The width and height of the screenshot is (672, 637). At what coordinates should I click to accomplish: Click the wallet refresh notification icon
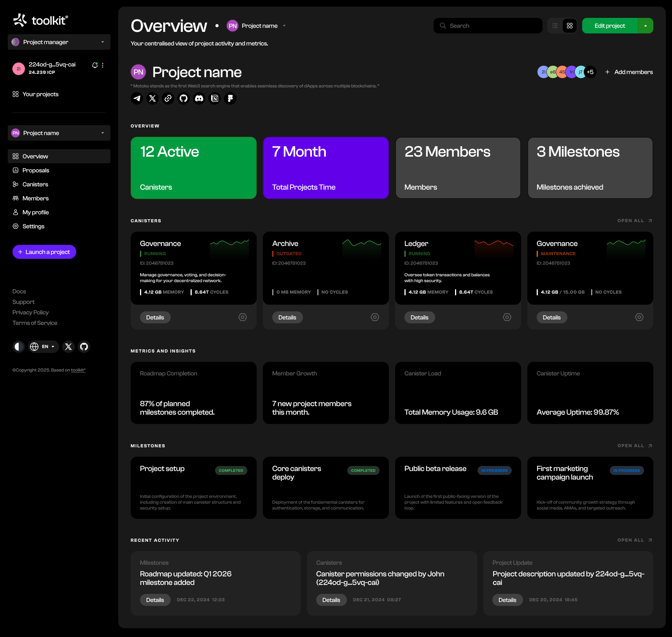95,65
